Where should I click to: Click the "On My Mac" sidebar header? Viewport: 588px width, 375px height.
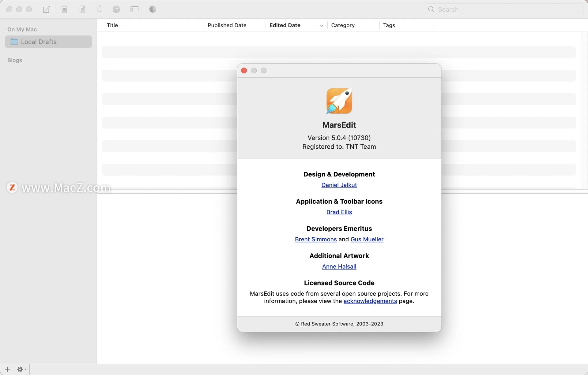coord(22,29)
